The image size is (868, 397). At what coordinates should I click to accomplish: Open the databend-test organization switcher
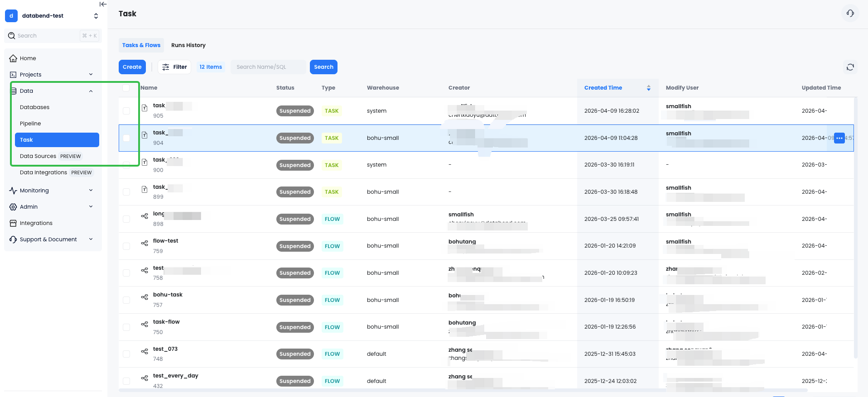(52, 16)
